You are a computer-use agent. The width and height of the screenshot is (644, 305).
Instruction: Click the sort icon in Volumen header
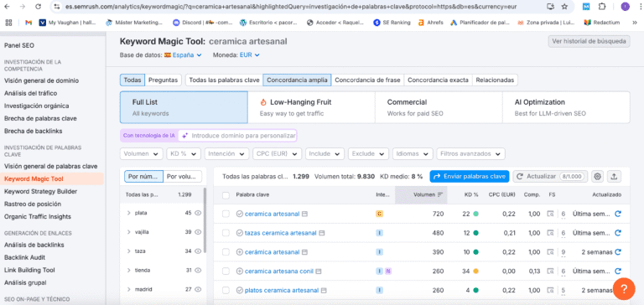coord(440,195)
